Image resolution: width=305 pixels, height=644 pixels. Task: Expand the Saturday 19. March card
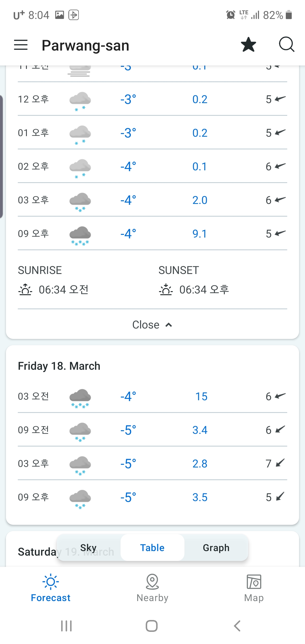coord(66,552)
